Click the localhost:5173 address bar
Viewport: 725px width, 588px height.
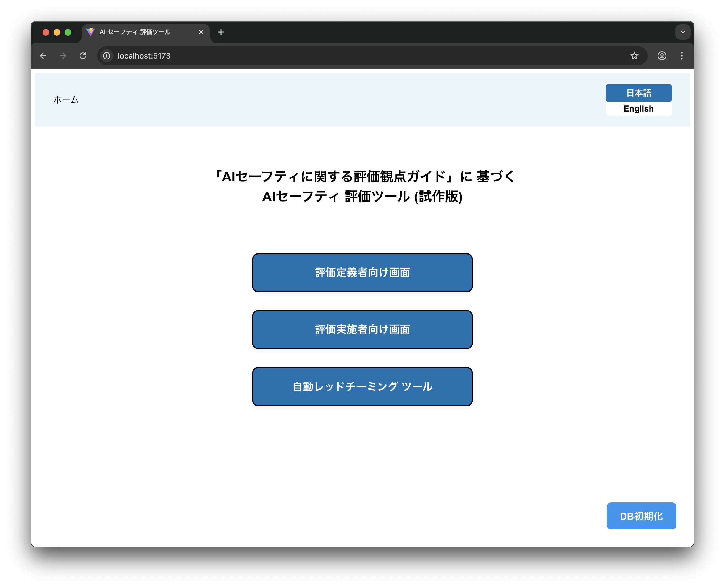click(x=339, y=56)
